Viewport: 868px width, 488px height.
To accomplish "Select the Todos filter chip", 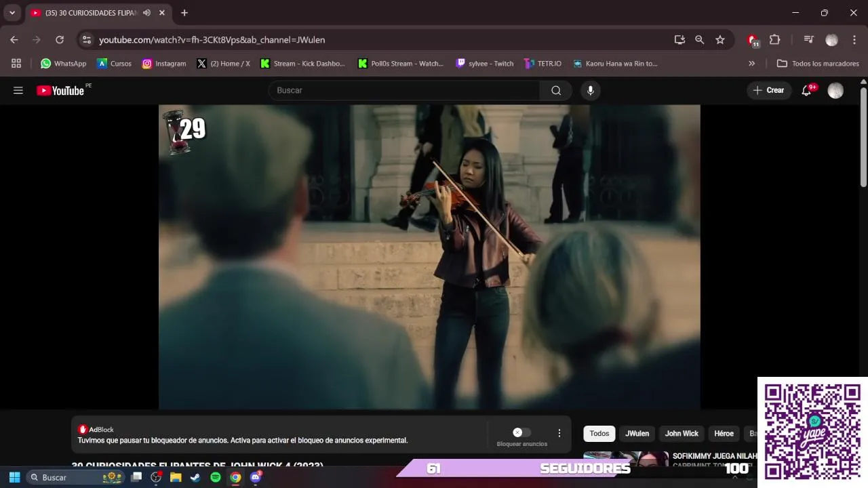I will tap(599, 434).
